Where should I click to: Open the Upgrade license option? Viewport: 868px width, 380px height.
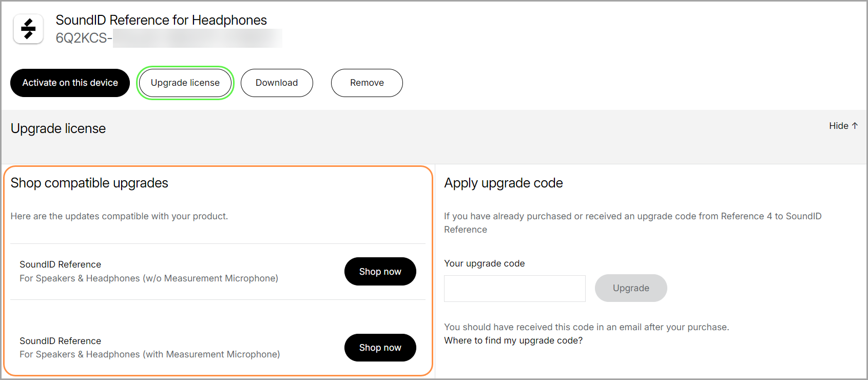coord(185,83)
